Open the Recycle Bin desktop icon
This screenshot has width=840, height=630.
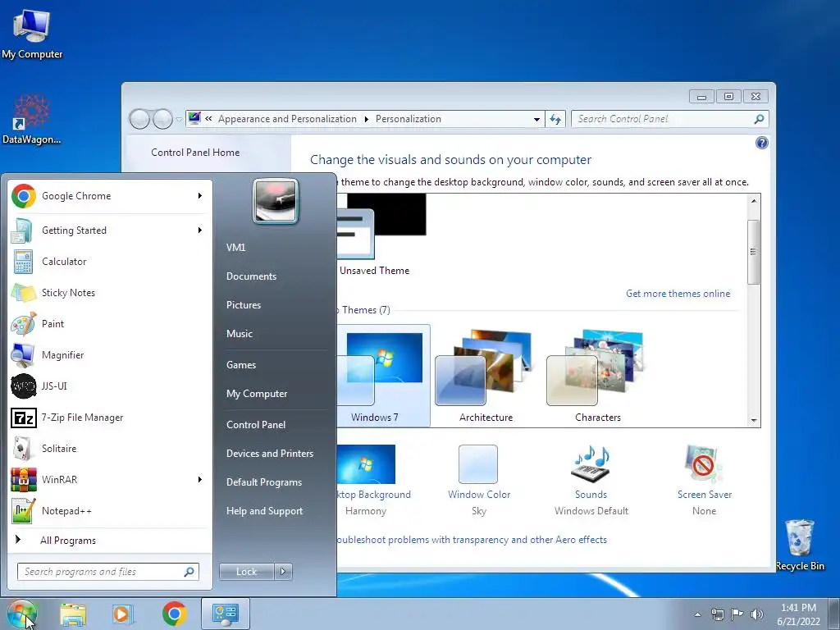click(x=800, y=545)
